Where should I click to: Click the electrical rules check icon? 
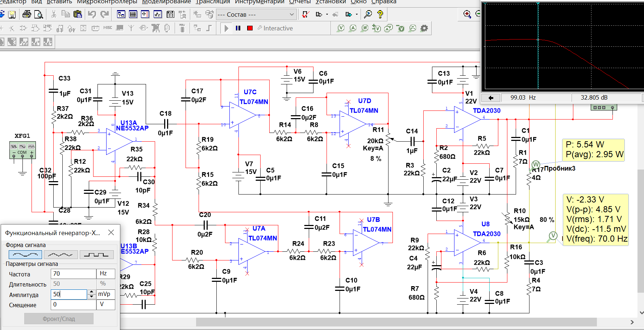(x=306, y=14)
